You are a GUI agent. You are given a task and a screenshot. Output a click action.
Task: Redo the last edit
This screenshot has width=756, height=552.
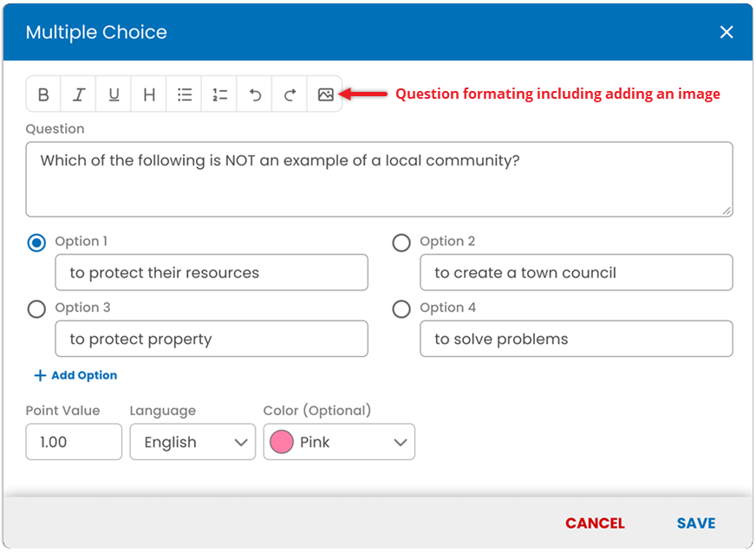(x=290, y=94)
